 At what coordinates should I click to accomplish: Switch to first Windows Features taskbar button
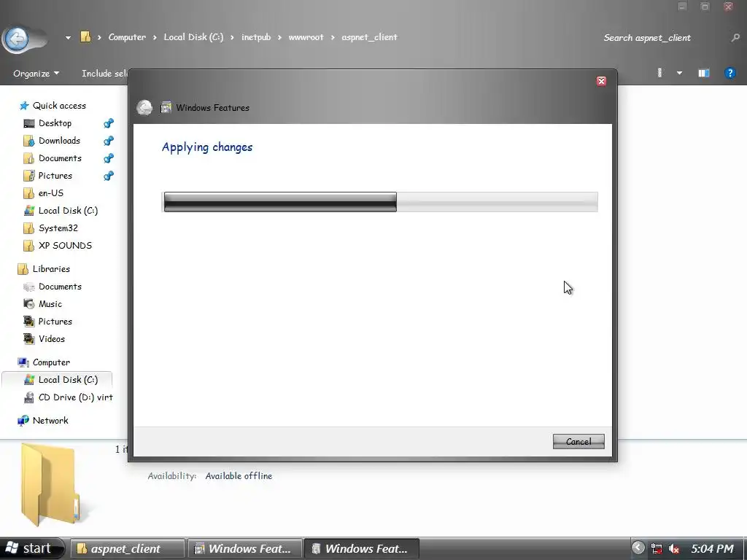coord(245,548)
